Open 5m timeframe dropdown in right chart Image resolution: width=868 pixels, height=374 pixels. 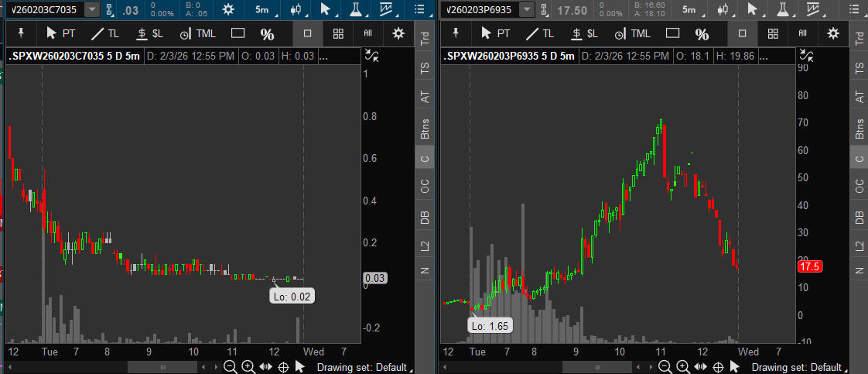(687, 10)
